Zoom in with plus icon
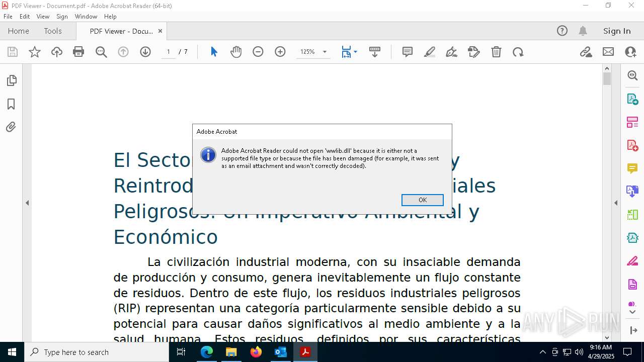 280,52
